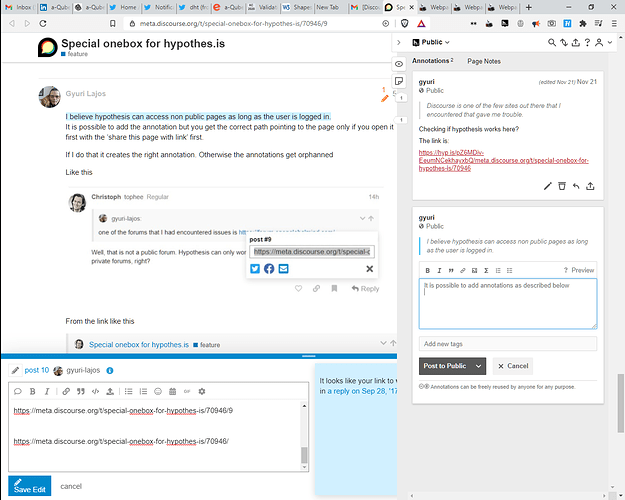Share annotations on this page icon

pyautogui.click(x=576, y=42)
